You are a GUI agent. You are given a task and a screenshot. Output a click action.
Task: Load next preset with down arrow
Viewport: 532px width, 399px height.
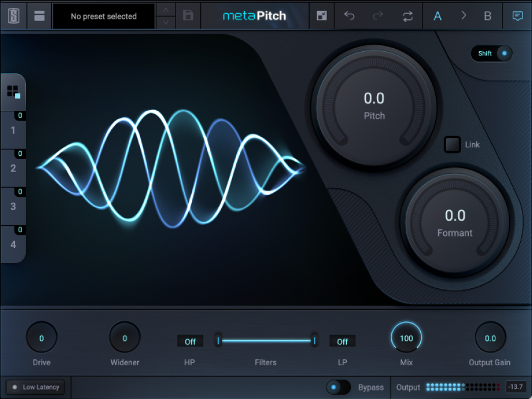(x=165, y=22)
